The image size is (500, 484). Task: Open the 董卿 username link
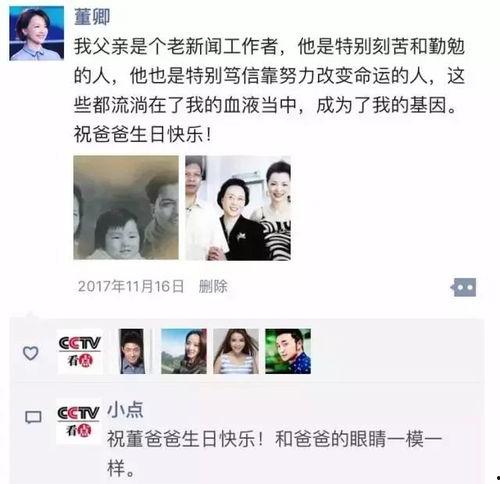92,17
